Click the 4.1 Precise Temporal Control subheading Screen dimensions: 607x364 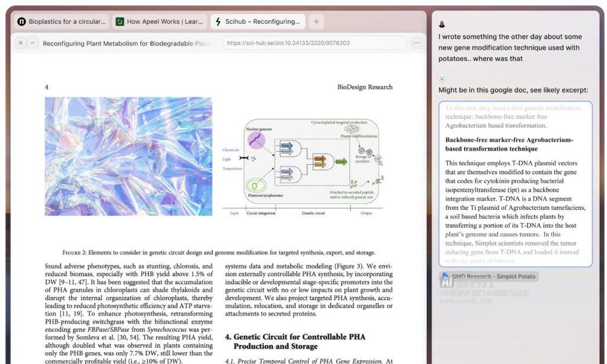point(304,361)
